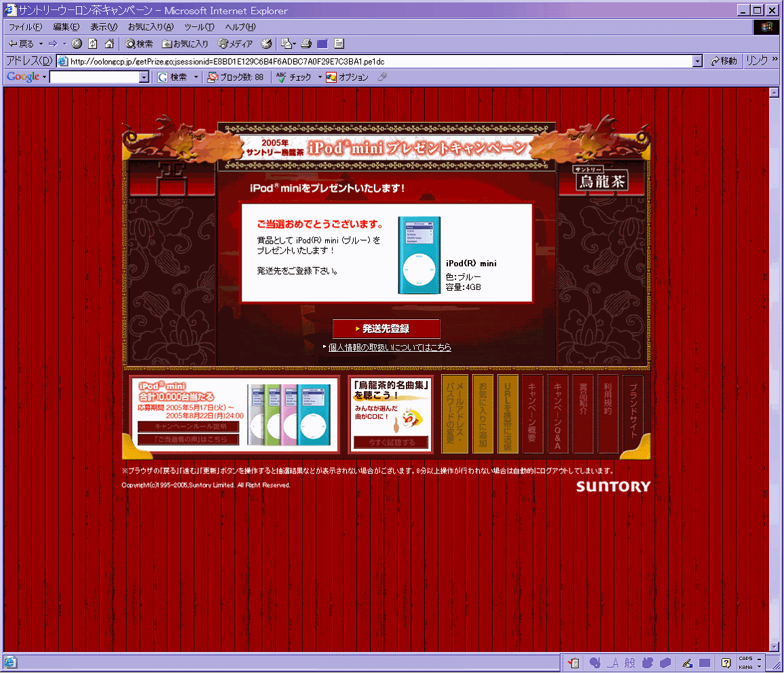
Task: Click the SUNTORY logo in the footer
Action: [x=613, y=486]
